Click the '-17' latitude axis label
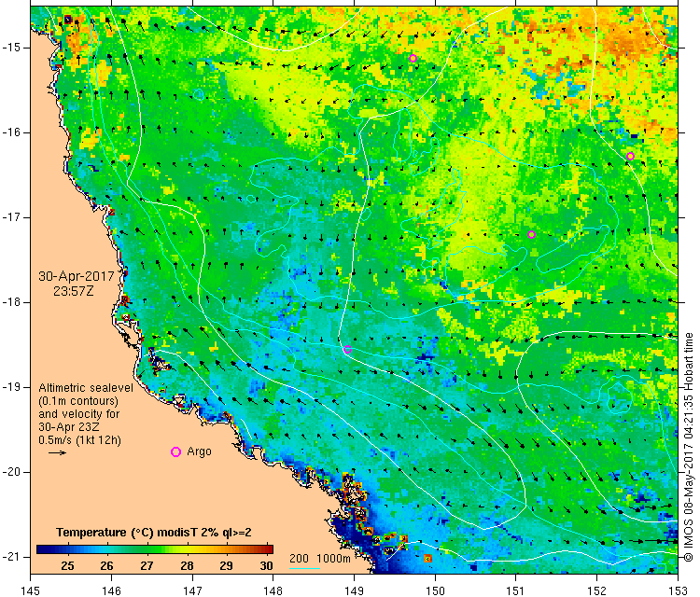This screenshot has height=597, width=700. (10, 217)
